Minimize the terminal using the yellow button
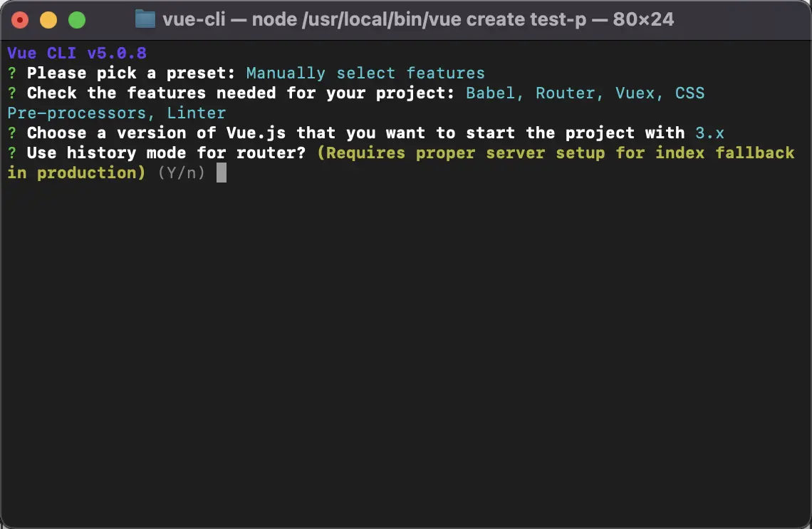The width and height of the screenshot is (812, 529). (48, 20)
